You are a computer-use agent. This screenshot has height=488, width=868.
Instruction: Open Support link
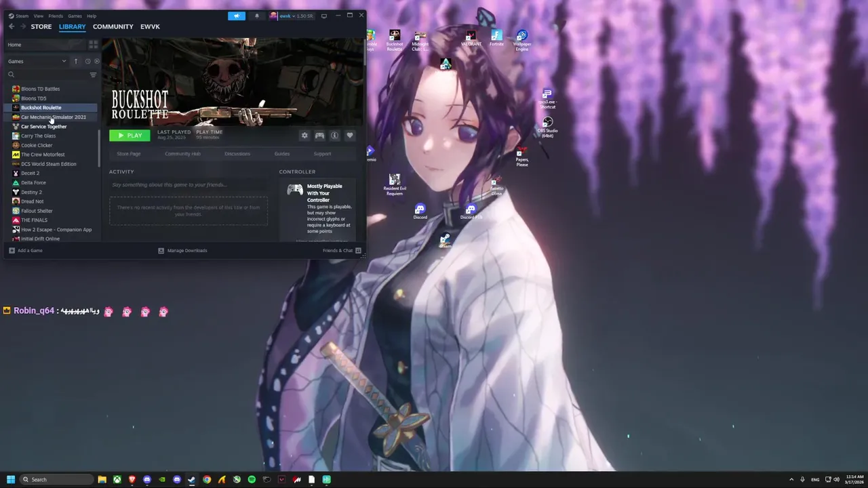(322, 154)
